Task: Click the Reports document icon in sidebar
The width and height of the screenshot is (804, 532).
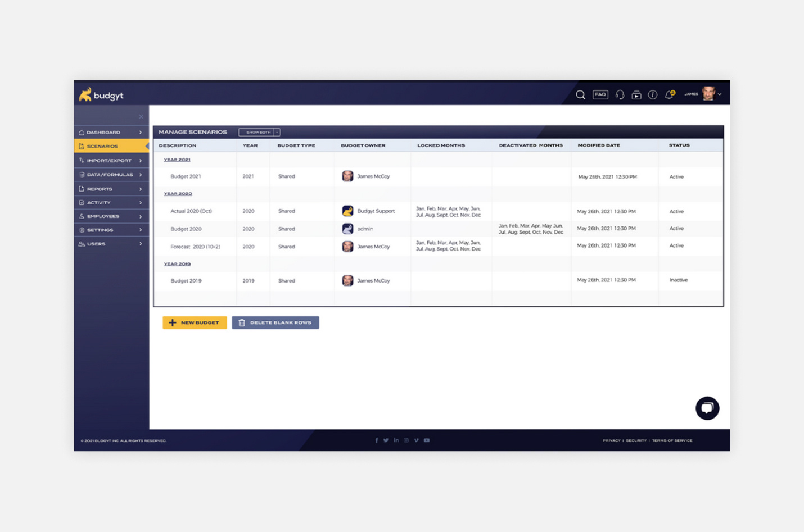Action: 82,189
